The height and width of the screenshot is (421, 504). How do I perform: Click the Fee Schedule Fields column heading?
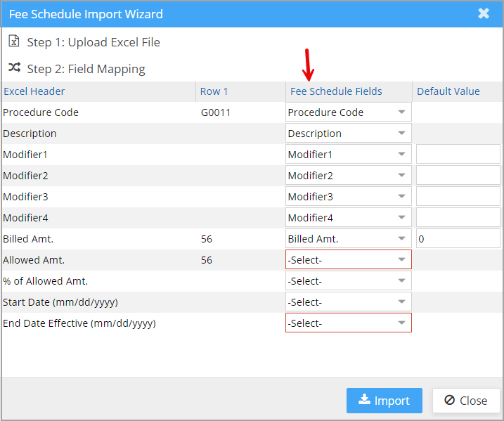click(x=336, y=91)
